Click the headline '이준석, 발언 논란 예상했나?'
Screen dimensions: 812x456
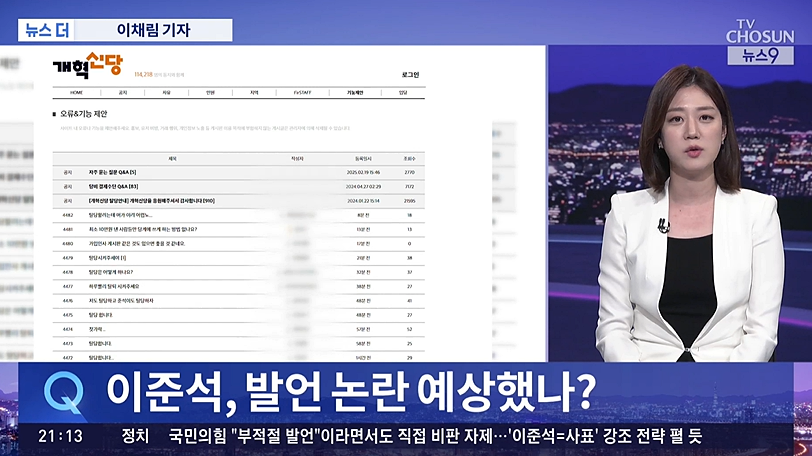[351, 392]
